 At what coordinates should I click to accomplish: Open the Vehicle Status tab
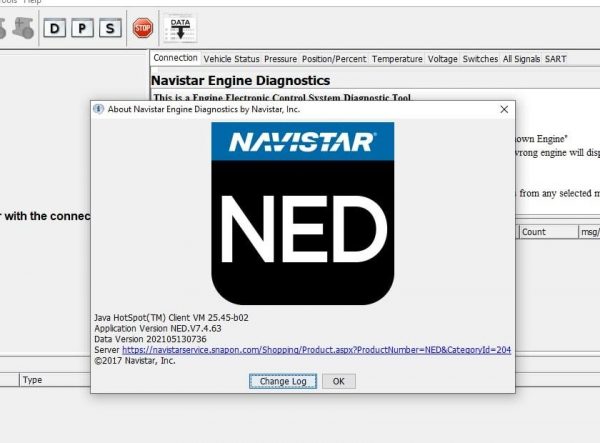(231, 59)
